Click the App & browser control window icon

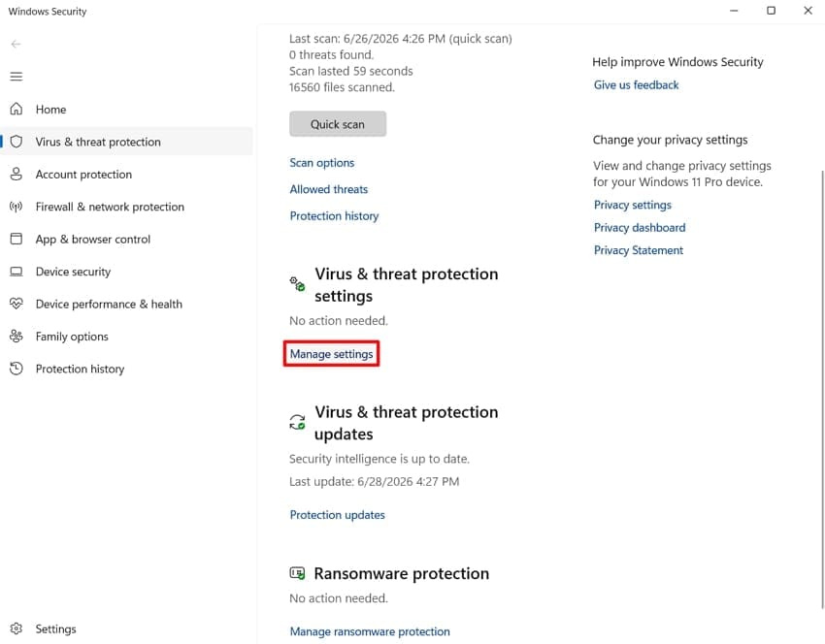(16, 239)
